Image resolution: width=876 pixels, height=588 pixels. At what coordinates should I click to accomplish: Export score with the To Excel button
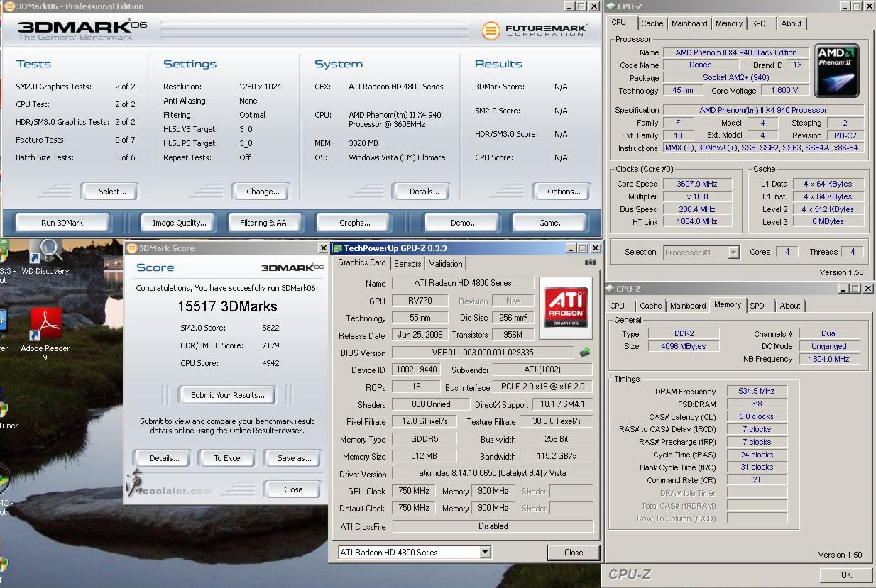pyautogui.click(x=228, y=458)
